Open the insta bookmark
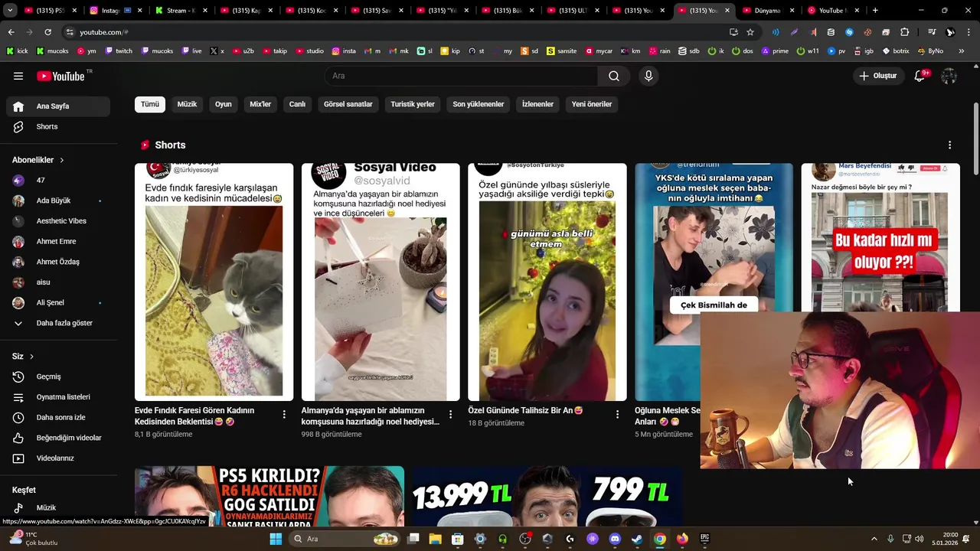Screen dimensions: 980x551 [344, 51]
